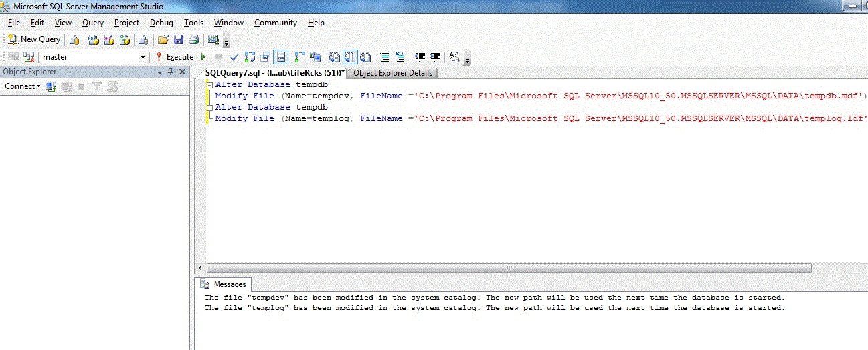Switch to the SQLQuery7.sql tab
Viewport: 868px width, 350px height.
point(273,72)
